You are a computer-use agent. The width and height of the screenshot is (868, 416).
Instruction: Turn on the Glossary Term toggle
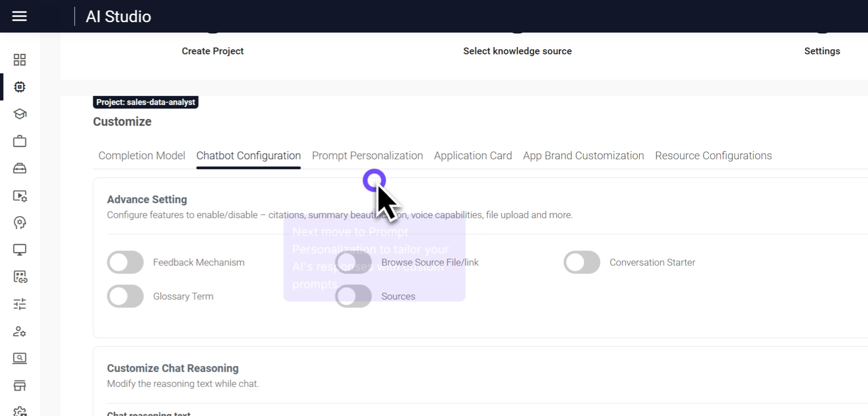[125, 296]
